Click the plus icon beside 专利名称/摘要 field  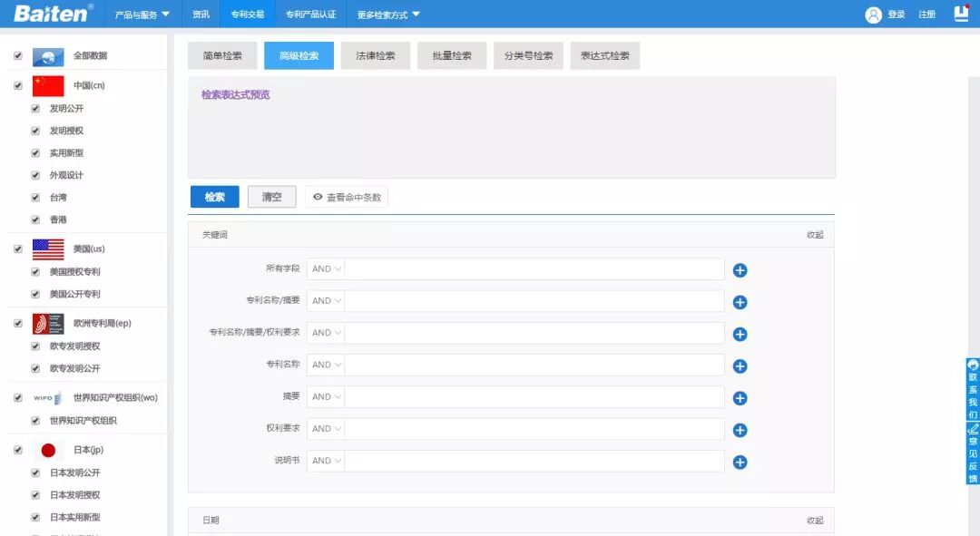click(x=740, y=302)
